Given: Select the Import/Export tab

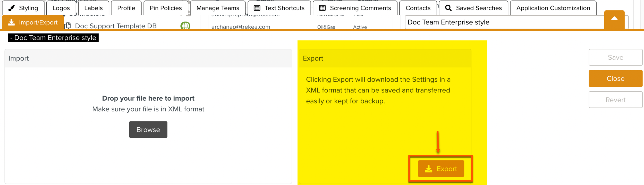Looking at the screenshot, I should (x=33, y=22).
